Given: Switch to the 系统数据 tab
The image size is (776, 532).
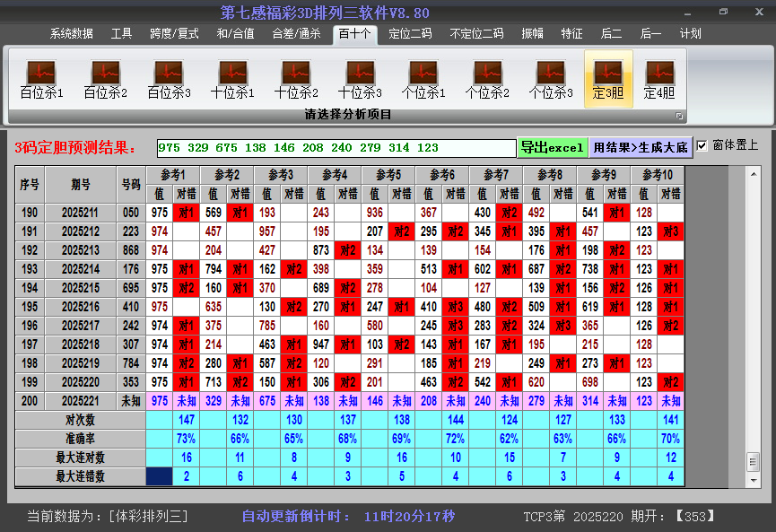Looking at the screenshot, I should 72,34.
